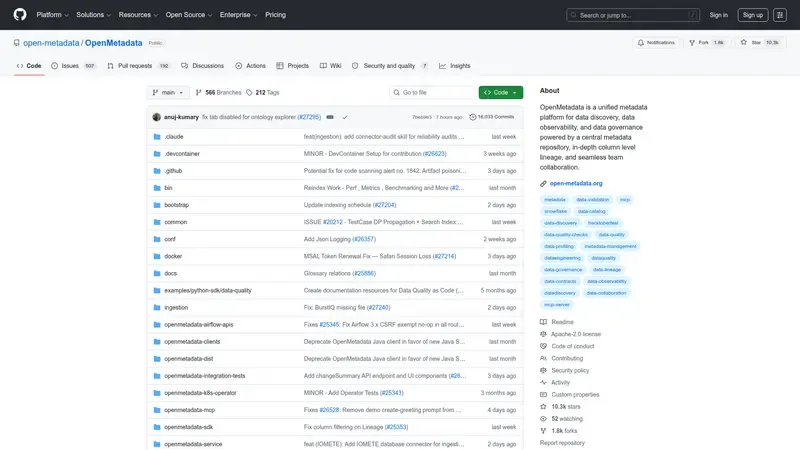Open the Security policy icon link
Screen dimensions: 800x450
point(543,370)
